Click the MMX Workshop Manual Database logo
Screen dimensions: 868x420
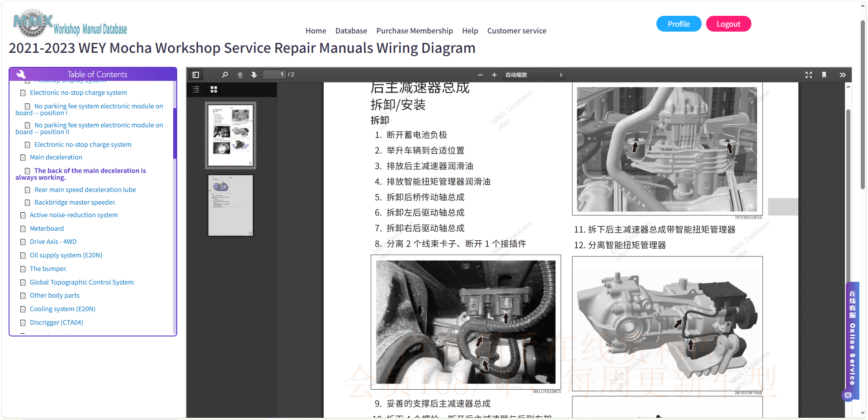(x=70, y=23)
